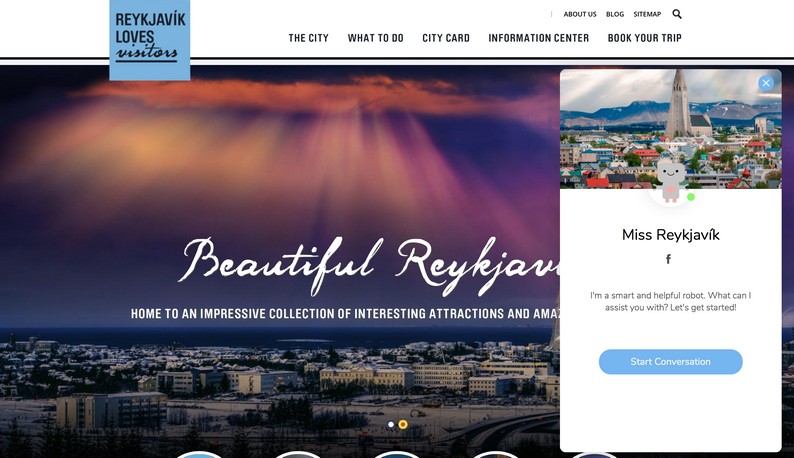Open the Book Your Trip menu
794x458 pixels.
[x=644, y=38]
